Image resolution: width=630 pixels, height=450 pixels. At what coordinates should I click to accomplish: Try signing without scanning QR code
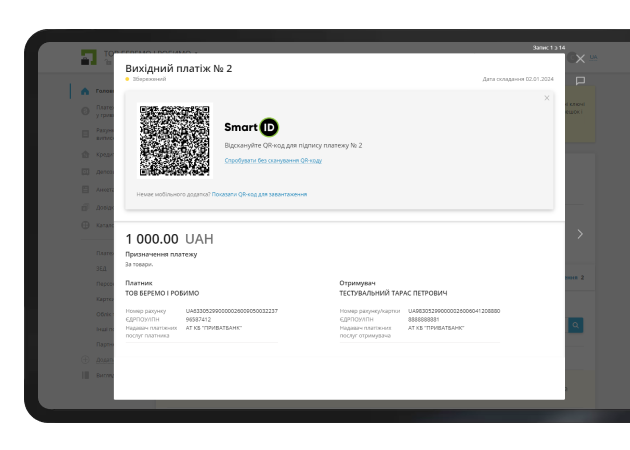(x=273, y=160)
